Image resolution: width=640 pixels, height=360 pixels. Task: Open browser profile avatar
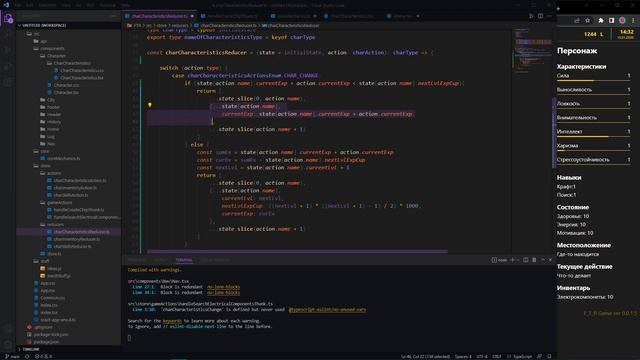click(x=622, y=20)
